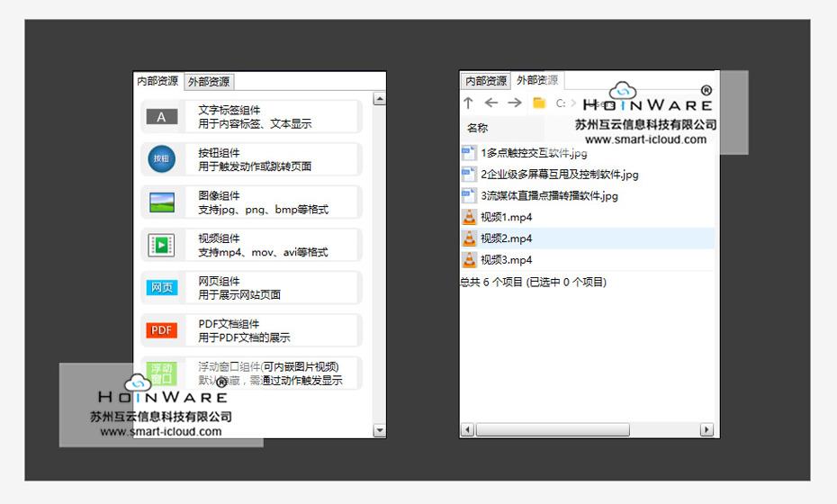The image size is (837, 504).
Task: Click the horizontal scrollbar's right arrow
Action: coord(706,430)
